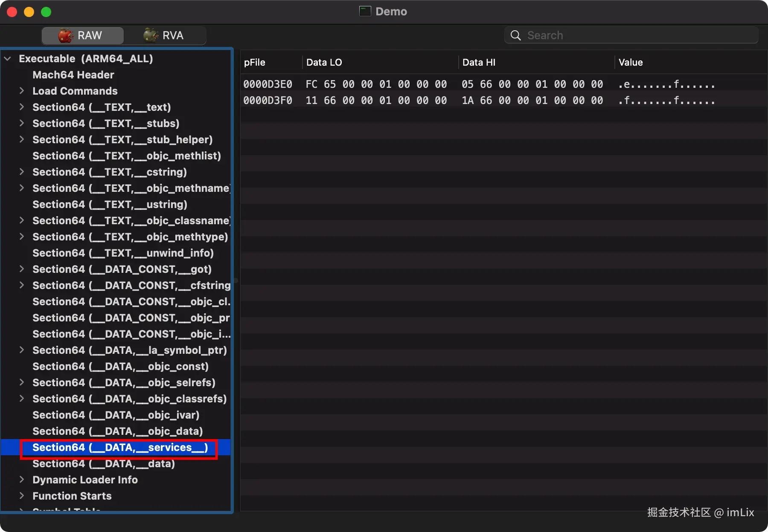768x532 pixels.
Task: Select Section64 (__DATA,__services__)
Action: pos(120,448)
